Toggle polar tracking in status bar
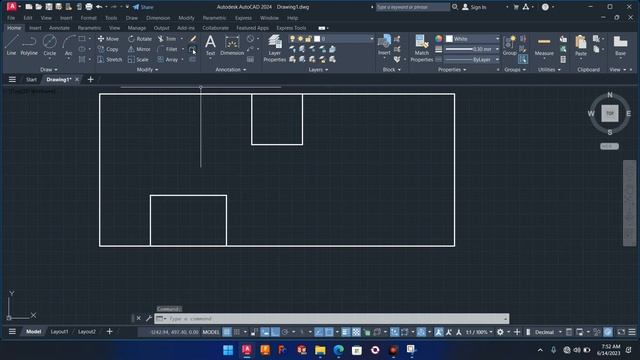This screenshot has height=360, width=640. coord(285,332)
